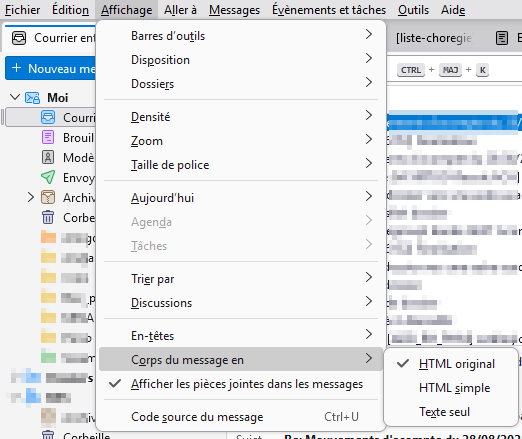Click the Brouillons folder icon
This screenshot has width=522, height=439.
[x=48, y=137]
